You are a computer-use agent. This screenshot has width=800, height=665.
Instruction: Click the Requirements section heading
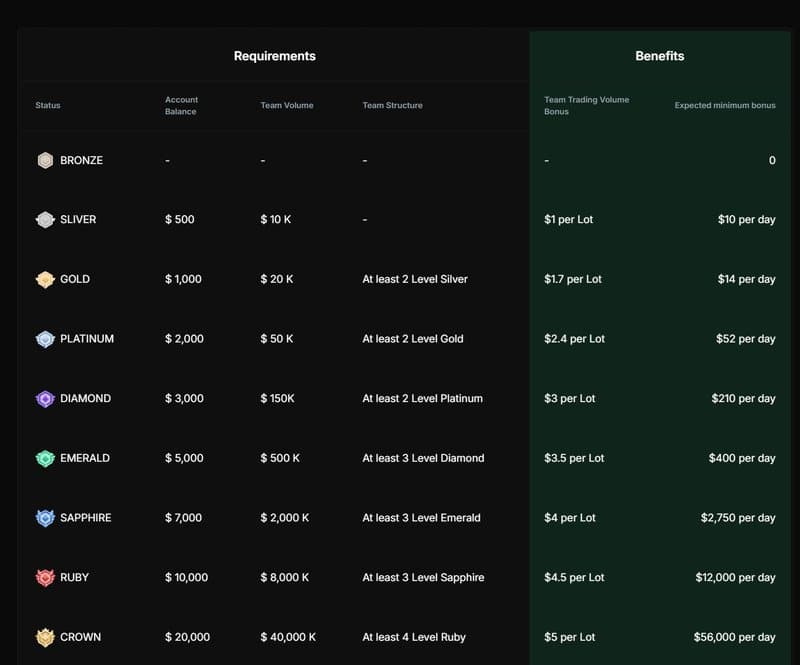(274, 56)
